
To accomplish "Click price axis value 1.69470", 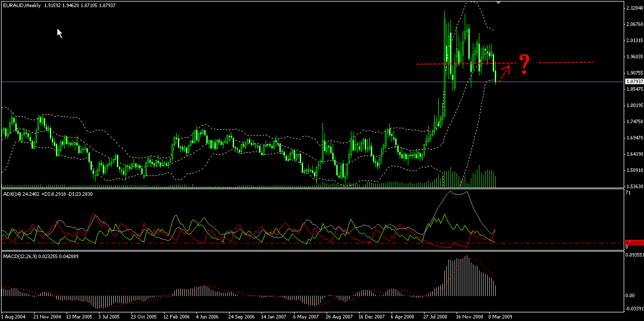I will (x=634, y=138).
